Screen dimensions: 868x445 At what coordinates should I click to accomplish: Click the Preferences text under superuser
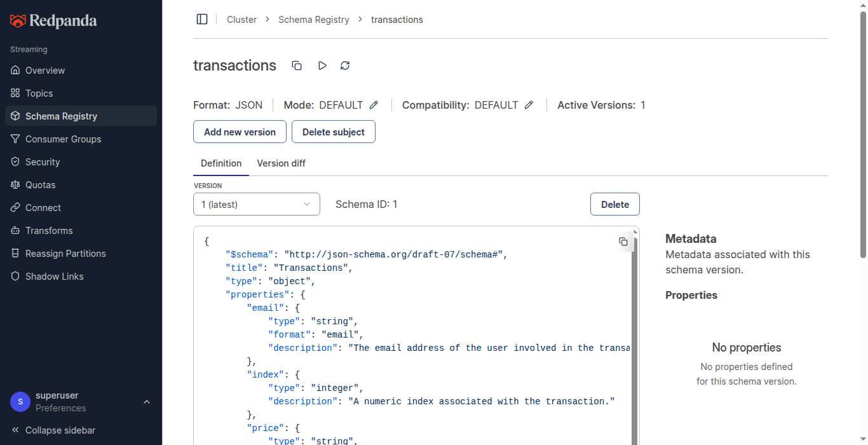coord(60,408)
